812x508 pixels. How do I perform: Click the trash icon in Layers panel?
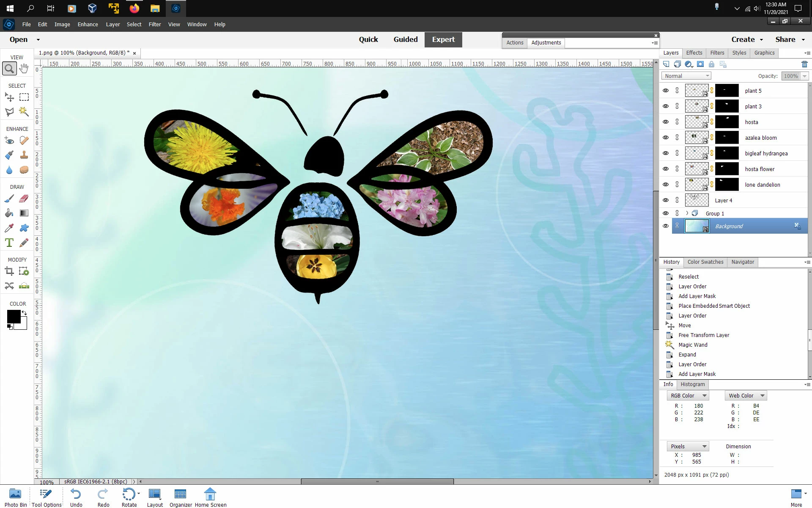tap(804, 64)
